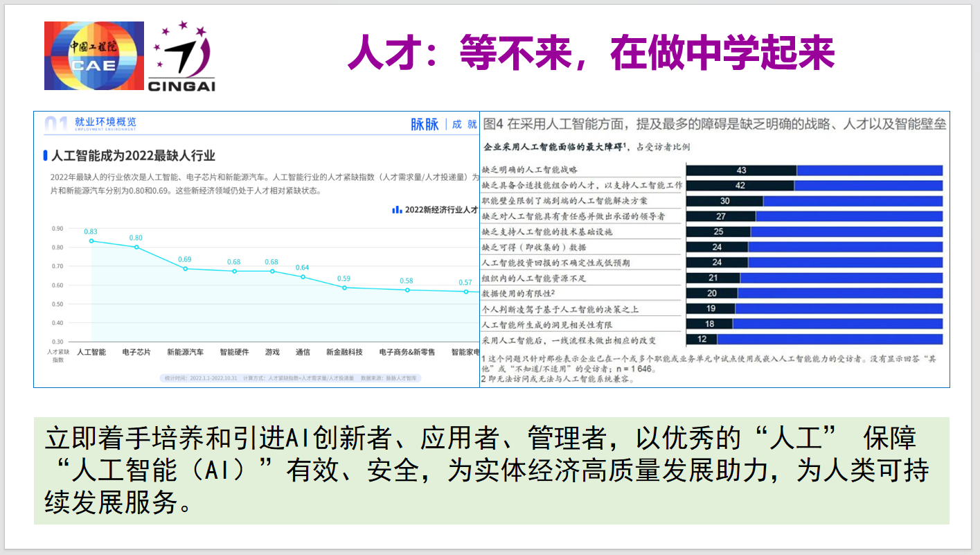
Task: Click the 游戏 x-axis category label
Action: click(x=272, y=352)
